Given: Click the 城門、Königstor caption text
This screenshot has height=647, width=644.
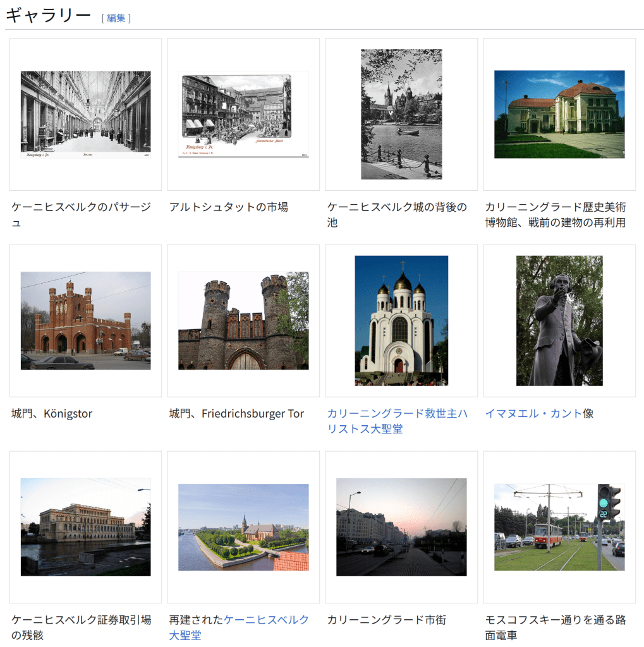Looking at the screenshot, I should pos(52,414).
